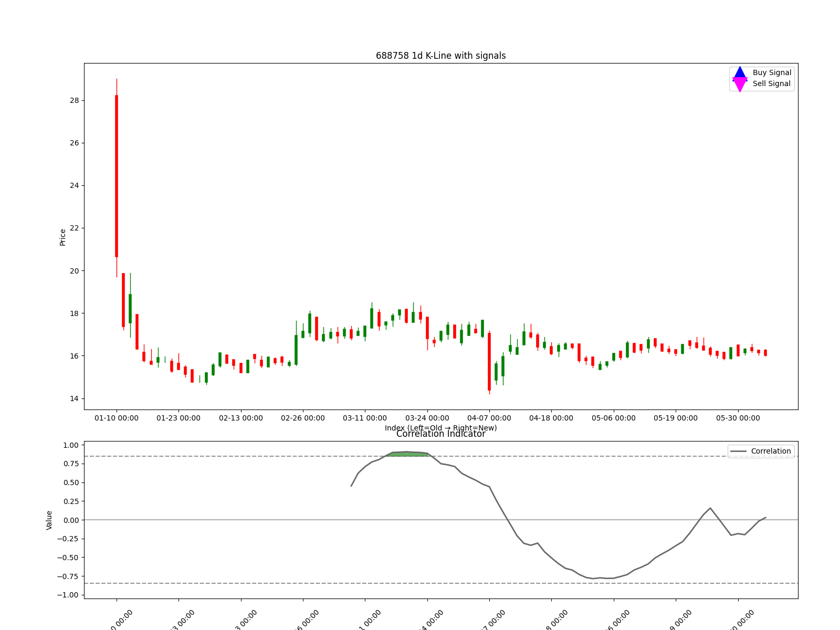Click the '05-30 00:00' date tick
840x630 pixels.
[738, 418]
